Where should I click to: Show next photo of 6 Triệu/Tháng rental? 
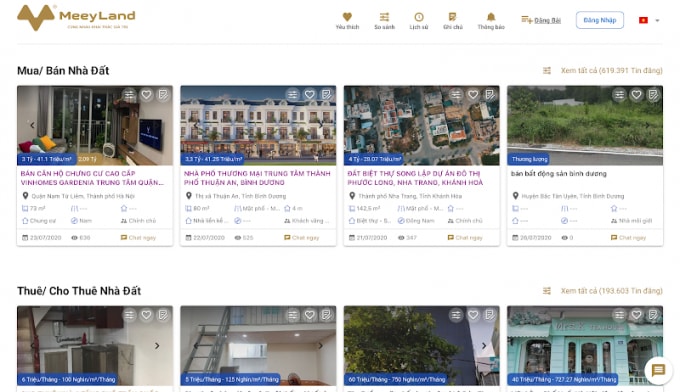tap(157, 346)
